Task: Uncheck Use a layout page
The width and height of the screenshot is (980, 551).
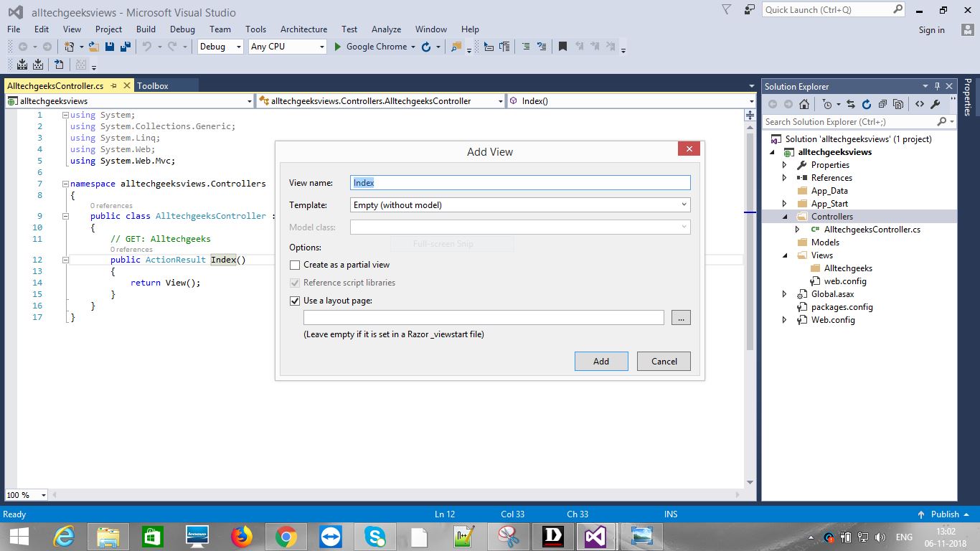Action: click(x=295, y=301)
